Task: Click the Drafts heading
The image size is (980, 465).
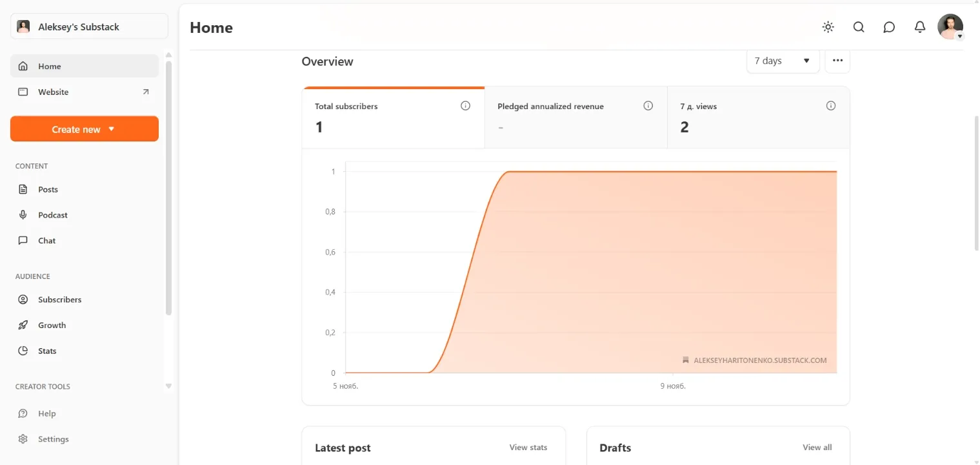Action: tap(615, 448)
